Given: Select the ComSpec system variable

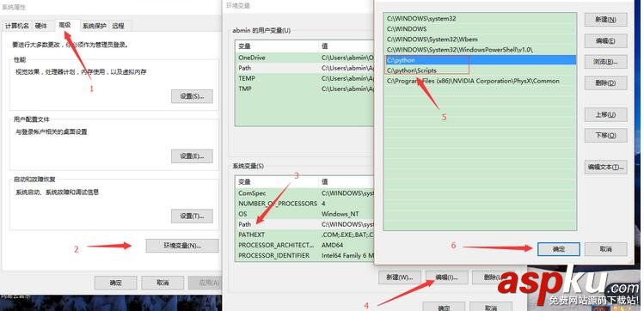Looking at the screenshot, I should click(304, 192).
